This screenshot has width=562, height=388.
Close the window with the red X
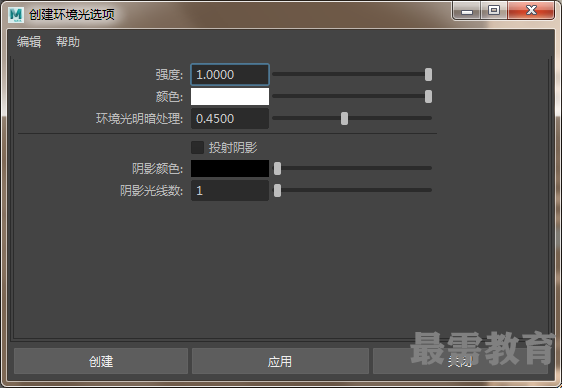(531, 10)
